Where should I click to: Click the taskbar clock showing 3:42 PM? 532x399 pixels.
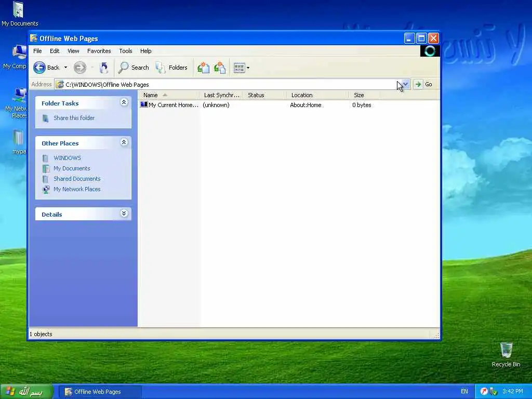513,391
